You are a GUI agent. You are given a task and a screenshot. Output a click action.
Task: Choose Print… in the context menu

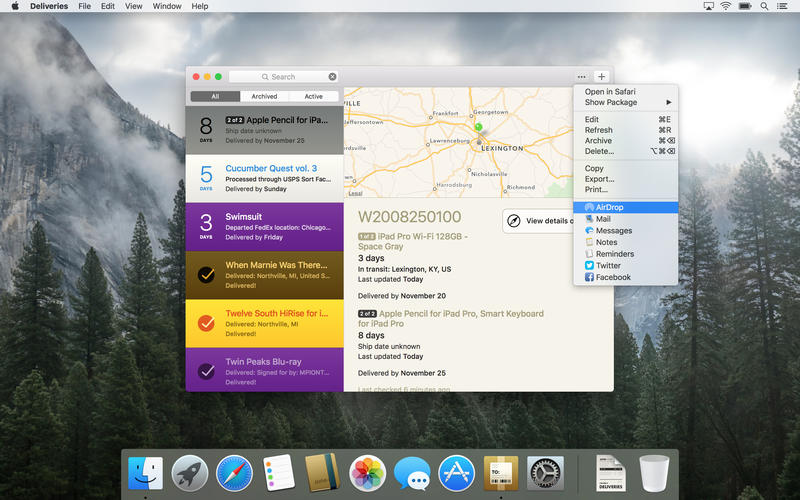pyautogui.click(x=626, y=189)
